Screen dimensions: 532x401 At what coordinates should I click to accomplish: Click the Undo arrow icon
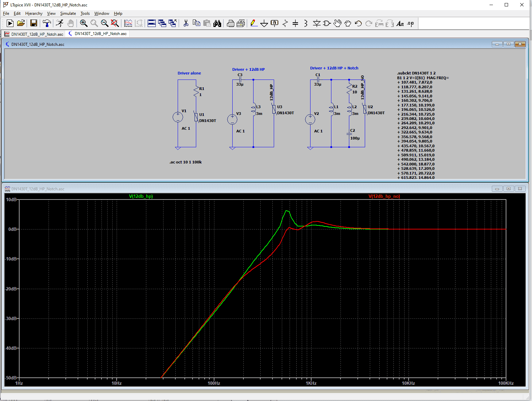click(358, 23)
